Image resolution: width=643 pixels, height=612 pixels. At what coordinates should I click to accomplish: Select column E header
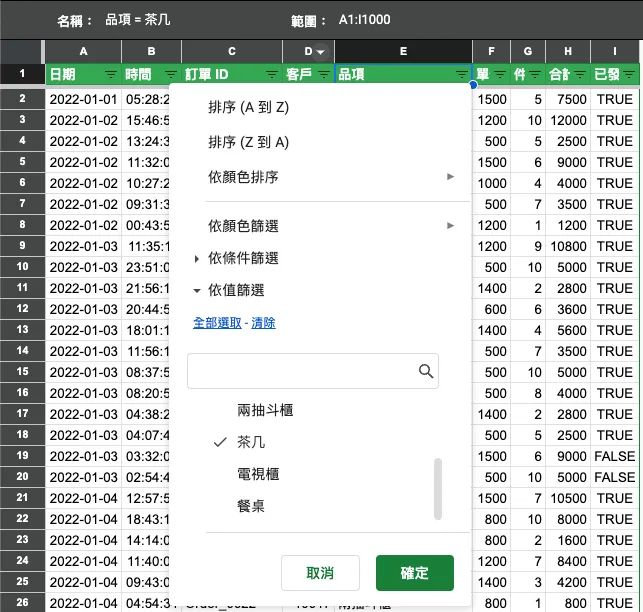(404, 52)
